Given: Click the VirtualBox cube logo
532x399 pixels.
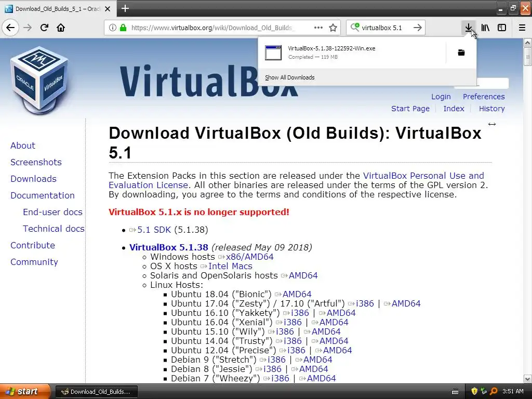Looking at the screenshot, I should (x=39, y=79).
